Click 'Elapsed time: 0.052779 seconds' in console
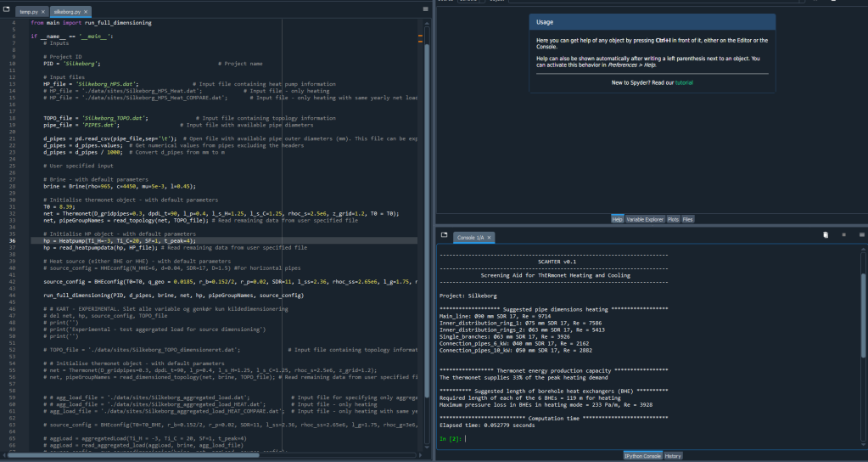 pos(487,425)
